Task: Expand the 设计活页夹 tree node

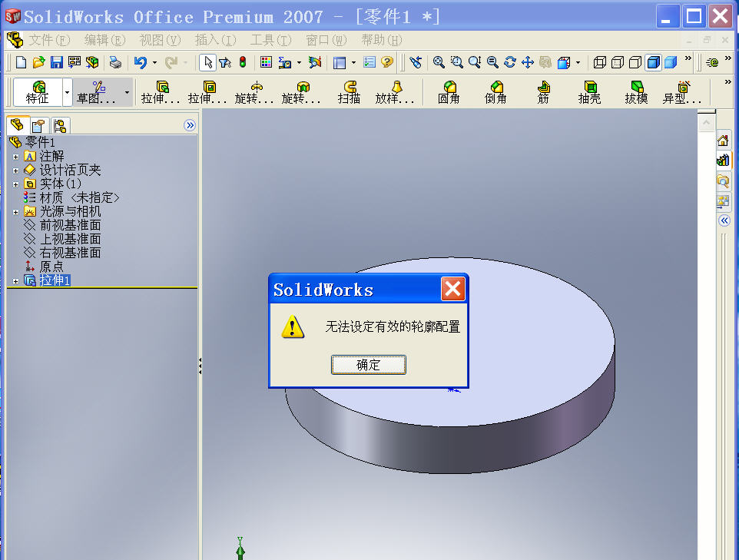Action: (x=15, y=171)
